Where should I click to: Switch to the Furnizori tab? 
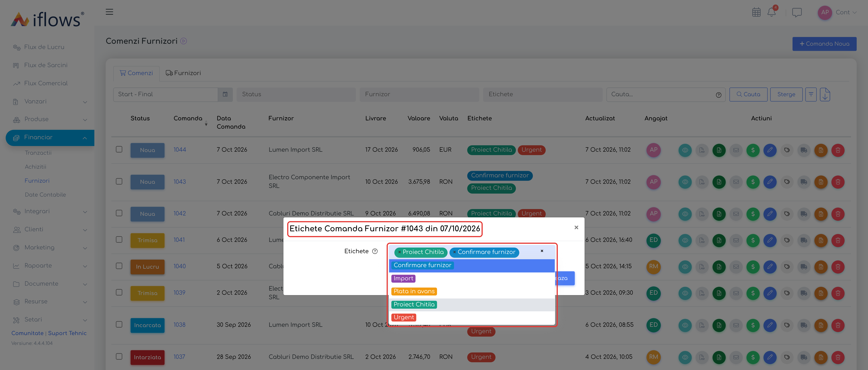[x=183, y=73]
